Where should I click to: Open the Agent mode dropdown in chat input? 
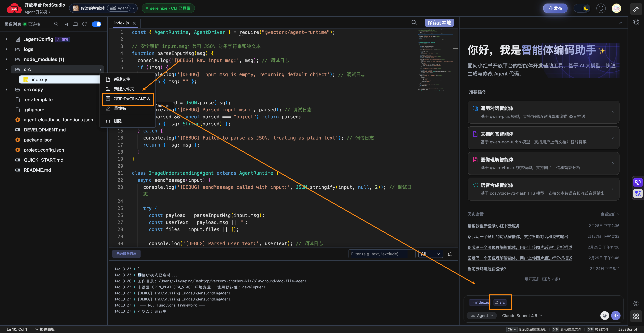[482, 316]
